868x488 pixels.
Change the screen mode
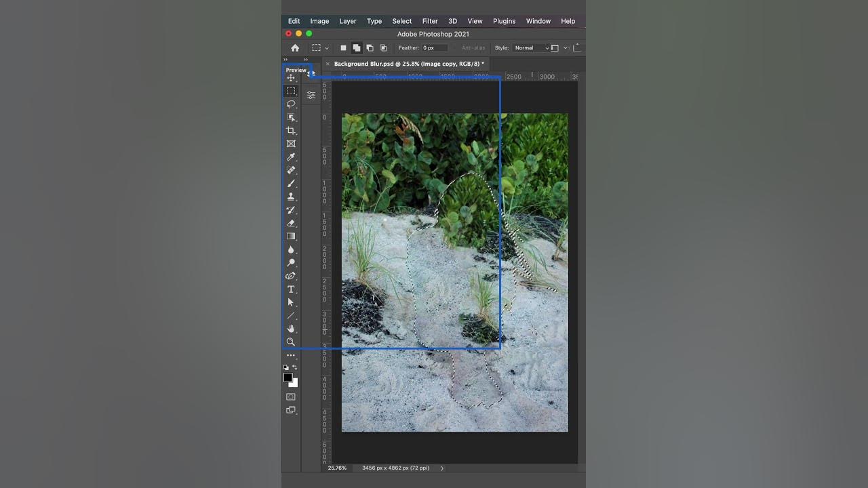[x=291, y=410]
